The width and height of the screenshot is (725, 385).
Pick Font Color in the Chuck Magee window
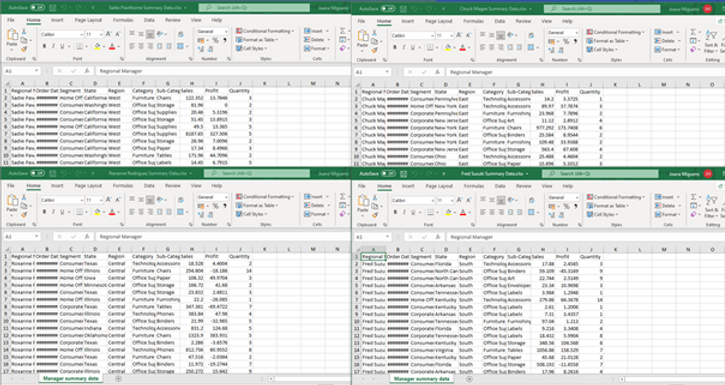coord(462,47)
